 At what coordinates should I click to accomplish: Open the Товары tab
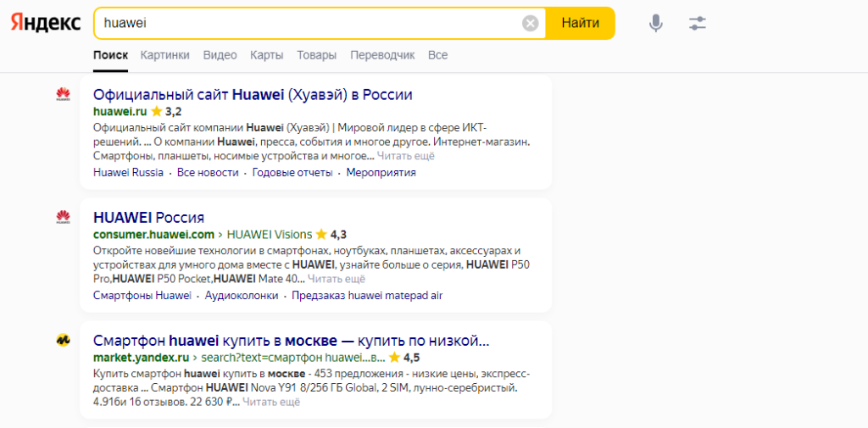coord(317,55)
